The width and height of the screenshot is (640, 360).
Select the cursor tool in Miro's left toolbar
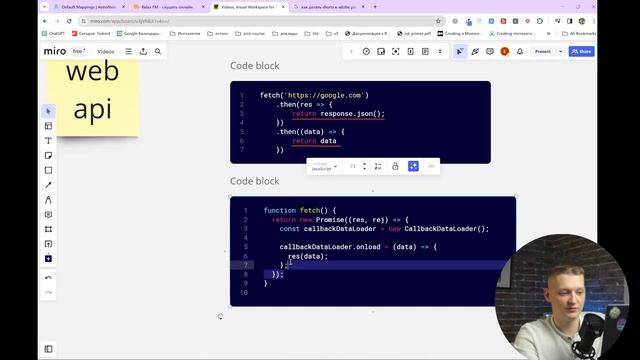49,111
